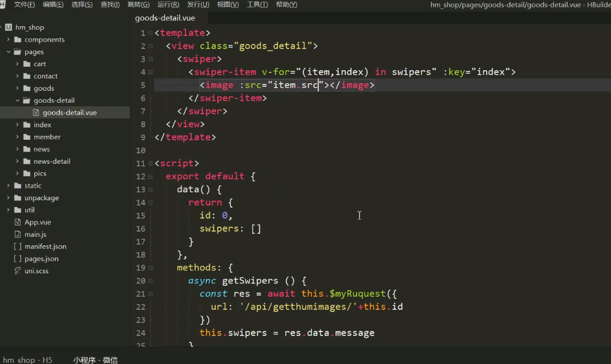Click the util folder icon
The image size is (611, 364).
pyautogui.click(x=18, y=209)
